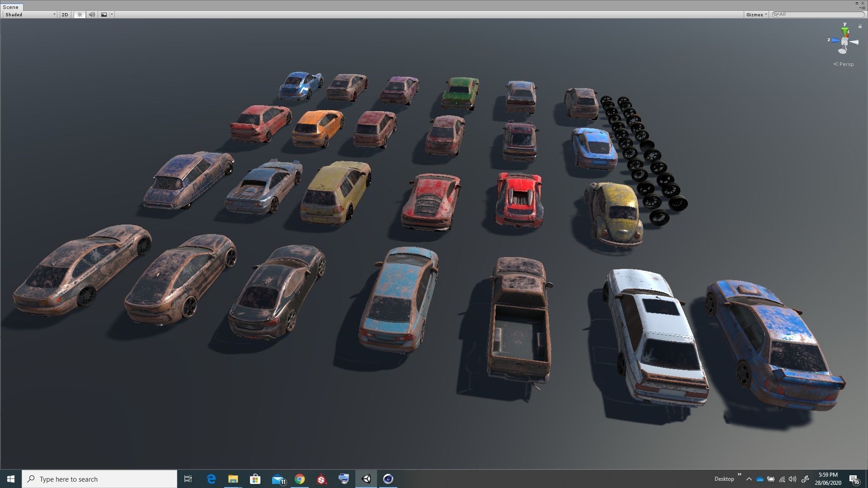Image resolution: width=868 pixels, height=488 pixels.
Task: Open Substance Painter taskbar icon
Action: (x=321, y=479)
